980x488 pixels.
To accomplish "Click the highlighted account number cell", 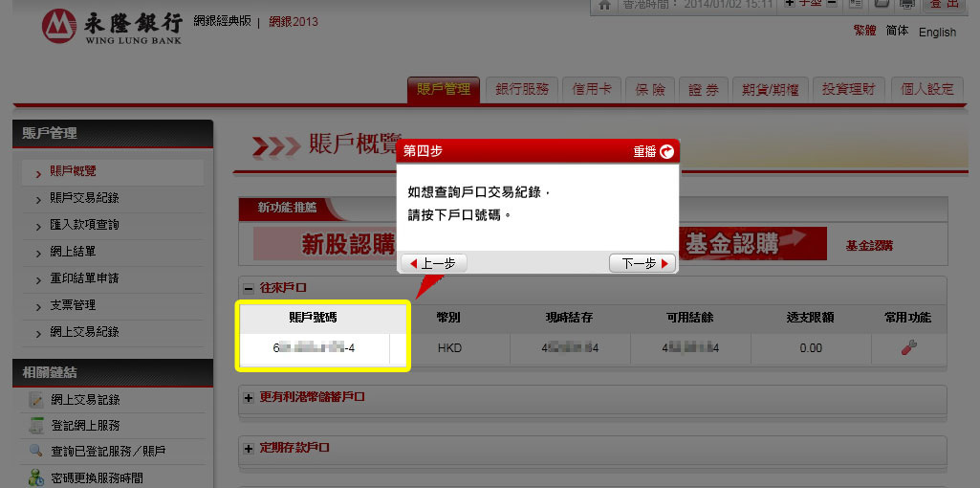I will [x=315, y=348].
